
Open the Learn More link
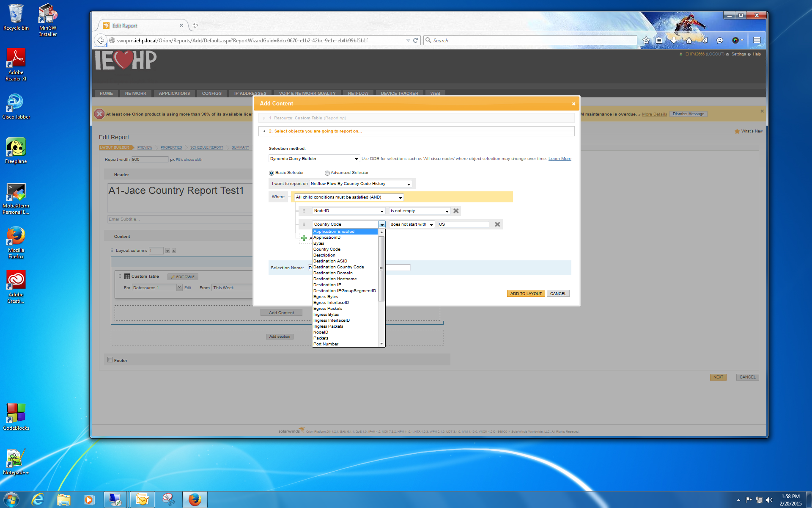(560, 159)
